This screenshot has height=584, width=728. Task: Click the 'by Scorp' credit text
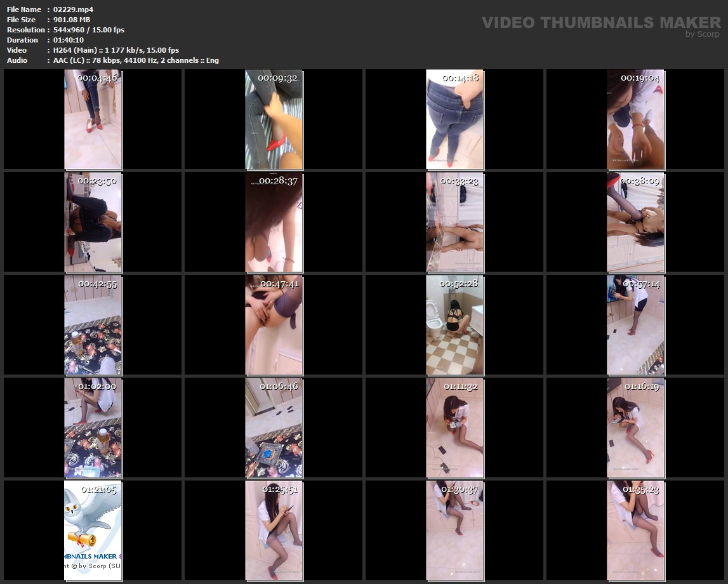point(703,34)
